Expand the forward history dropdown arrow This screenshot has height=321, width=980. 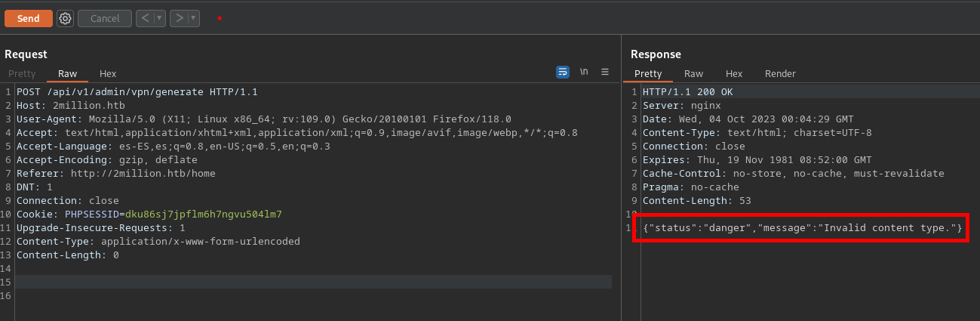(x=193, y=18)
